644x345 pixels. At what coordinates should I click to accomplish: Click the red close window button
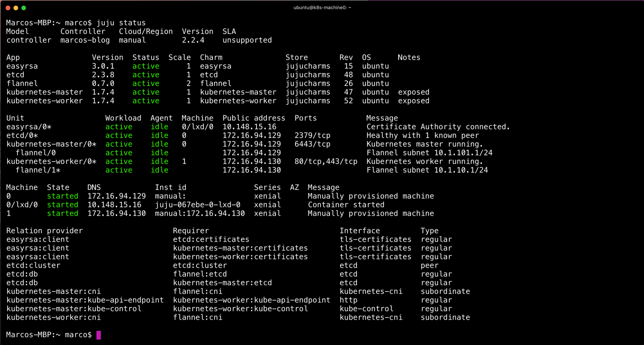(x=8, y=8)
